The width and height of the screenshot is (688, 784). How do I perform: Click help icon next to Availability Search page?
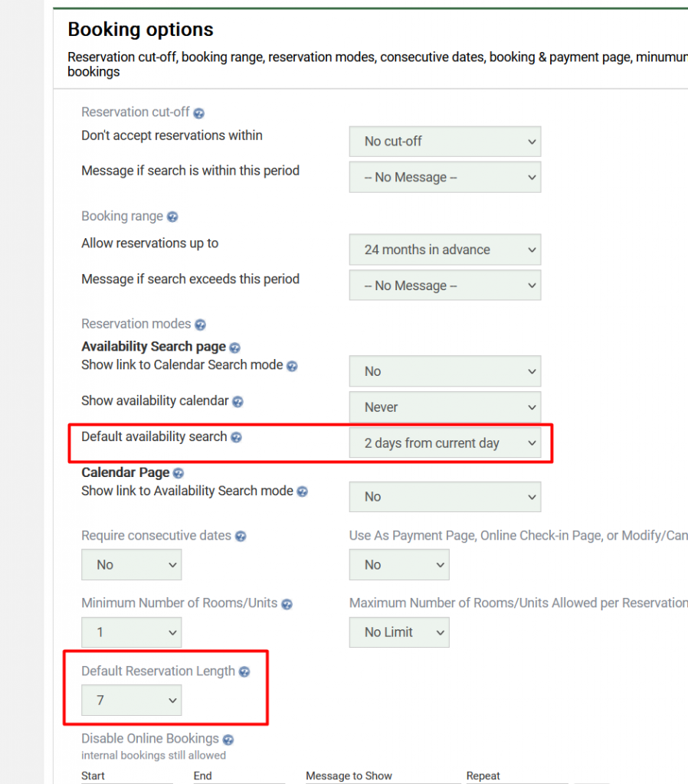pyautogui.click(x=234, y=348)
